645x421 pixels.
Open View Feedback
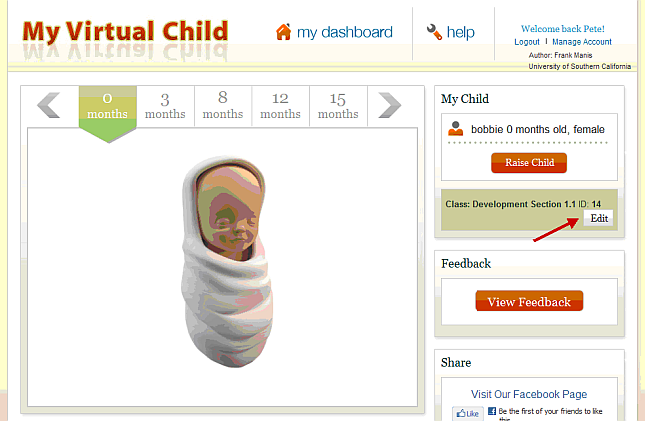[x=529, y=301]
